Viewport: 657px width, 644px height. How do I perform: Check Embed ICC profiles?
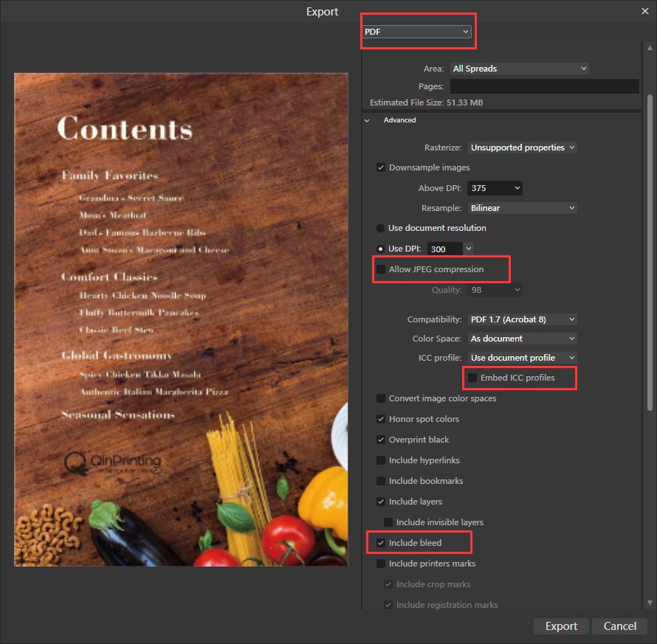[472, 378]
